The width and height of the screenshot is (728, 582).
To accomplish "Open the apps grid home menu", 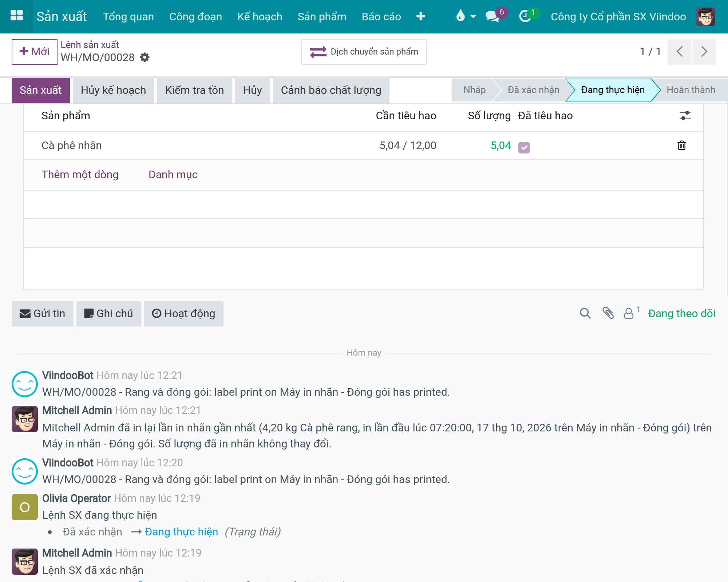I will 17,16.
